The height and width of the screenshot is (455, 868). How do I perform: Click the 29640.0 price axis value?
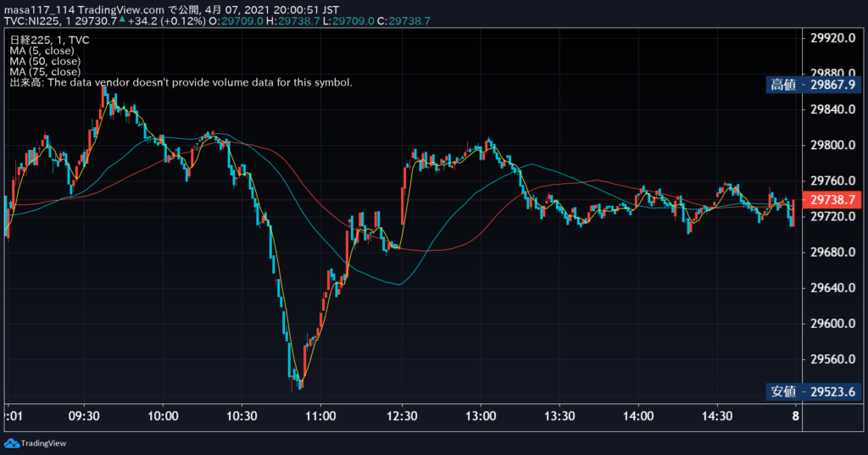[x=832, y=288]
